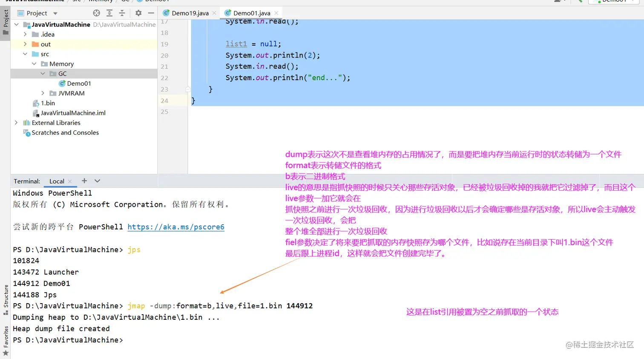This screenshot has height=359, width=644.
Task: Collapse the JavaVirtualMachine project root
Action: 16,25
